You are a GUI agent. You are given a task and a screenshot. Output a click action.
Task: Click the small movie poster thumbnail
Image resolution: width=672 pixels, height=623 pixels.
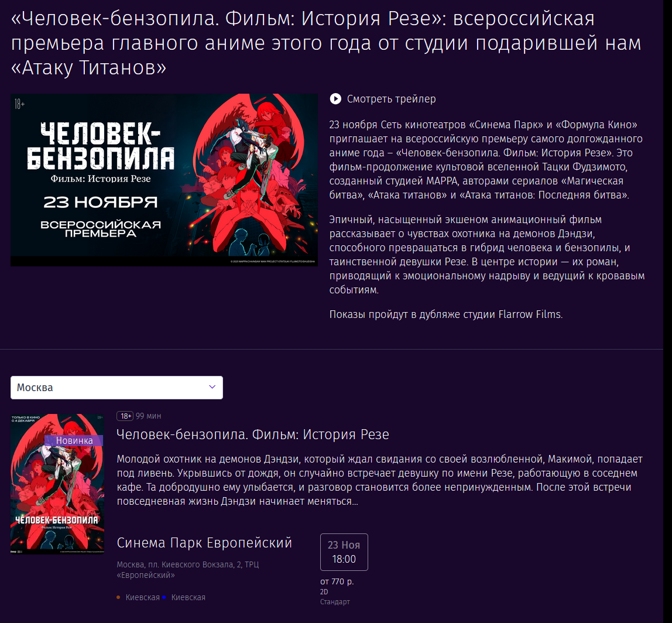click(x=57, y=484)
